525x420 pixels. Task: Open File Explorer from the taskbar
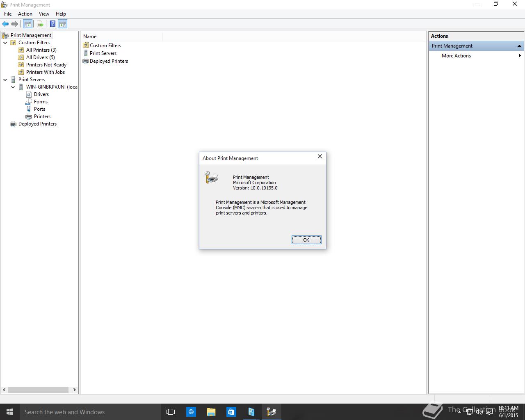point(211,412)
